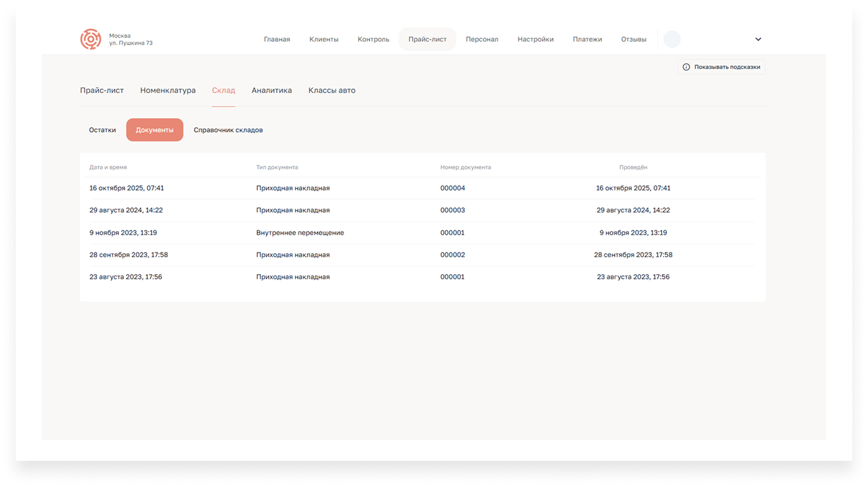
Task: Expand the account dropdown chevron
Action: (758, 39)
